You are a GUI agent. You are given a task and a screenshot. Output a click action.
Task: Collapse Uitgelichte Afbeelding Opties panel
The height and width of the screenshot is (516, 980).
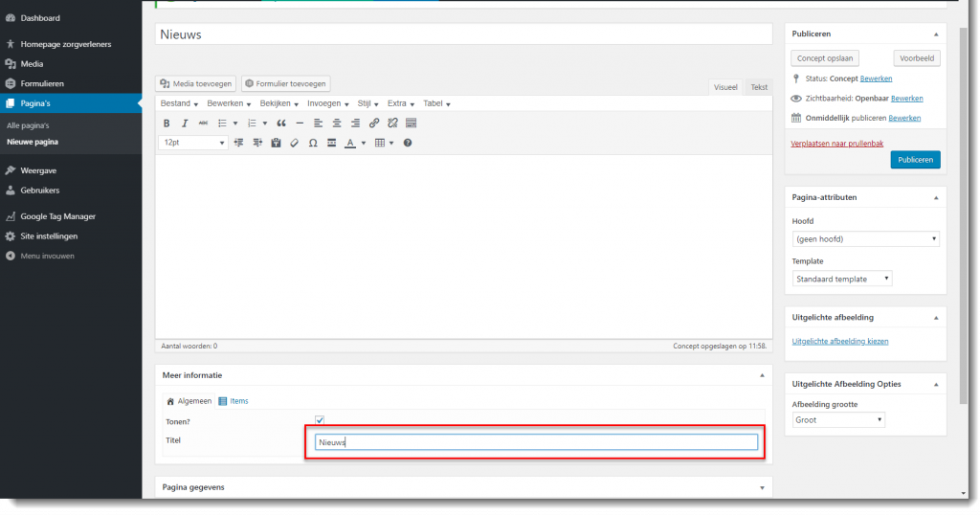click(936, 384)
